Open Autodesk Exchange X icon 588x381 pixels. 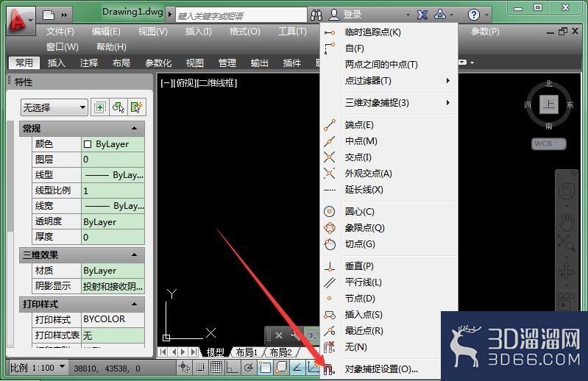click(422, 15)
